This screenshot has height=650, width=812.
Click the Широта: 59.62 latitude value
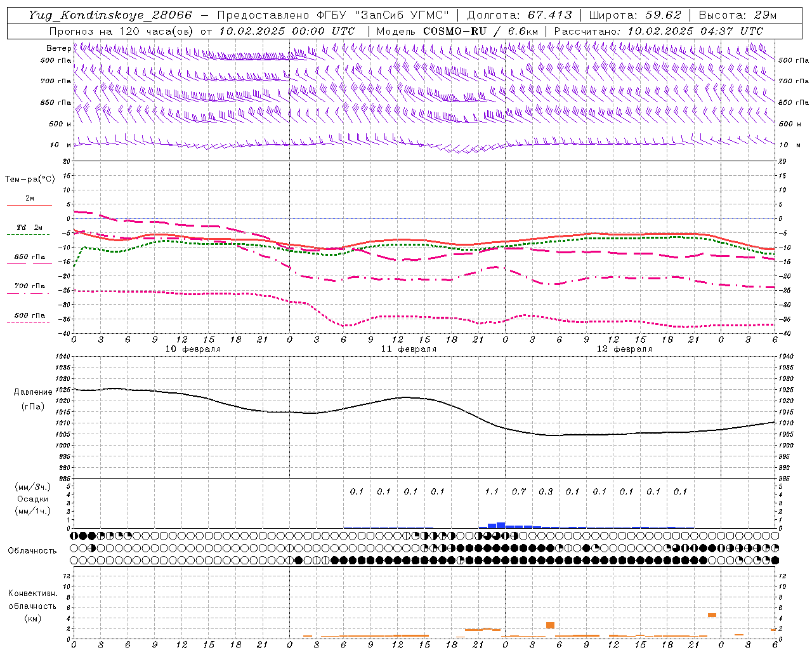point(635,15)
